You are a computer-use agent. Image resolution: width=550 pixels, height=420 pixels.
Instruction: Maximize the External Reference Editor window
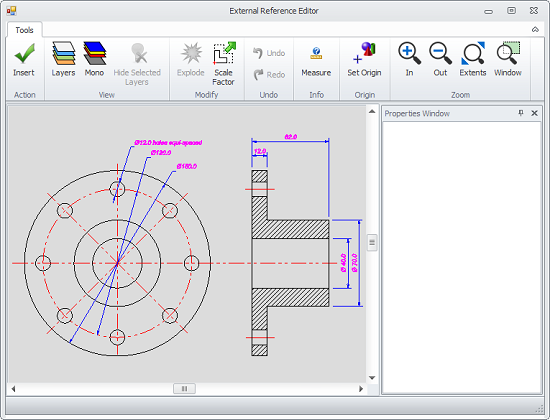point(511,11)
